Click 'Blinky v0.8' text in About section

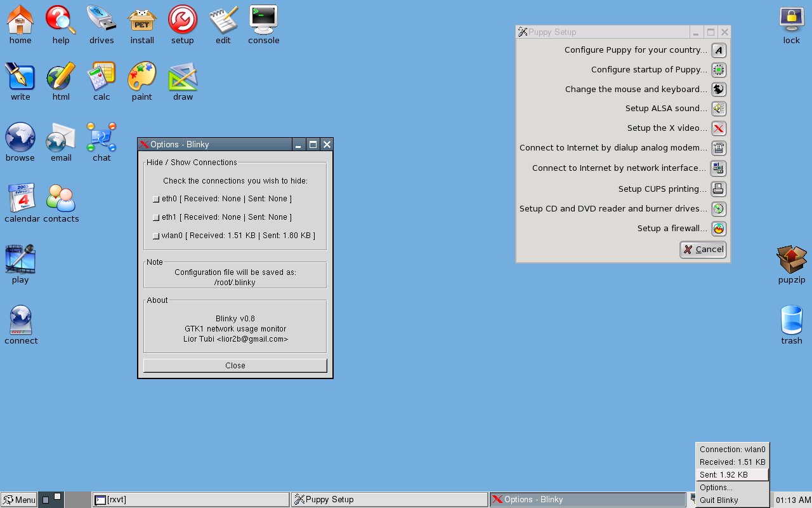(235, 319)
